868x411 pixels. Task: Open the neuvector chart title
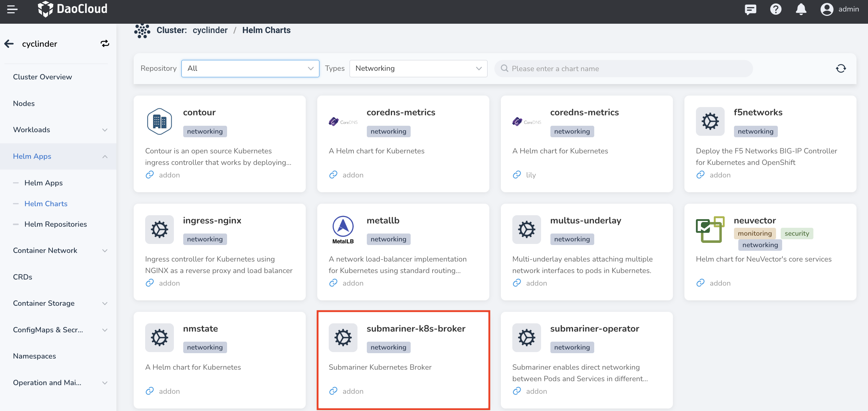pyautogui.click(x=755, y=221)
